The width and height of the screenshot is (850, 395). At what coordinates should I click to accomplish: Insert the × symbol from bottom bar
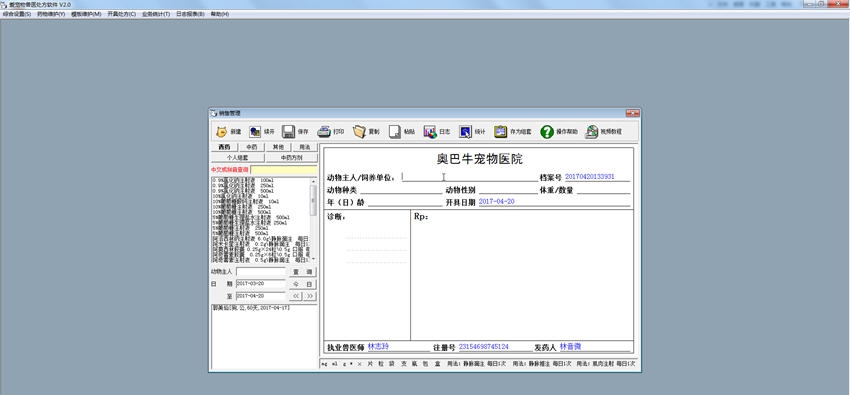tap(359, 364)
